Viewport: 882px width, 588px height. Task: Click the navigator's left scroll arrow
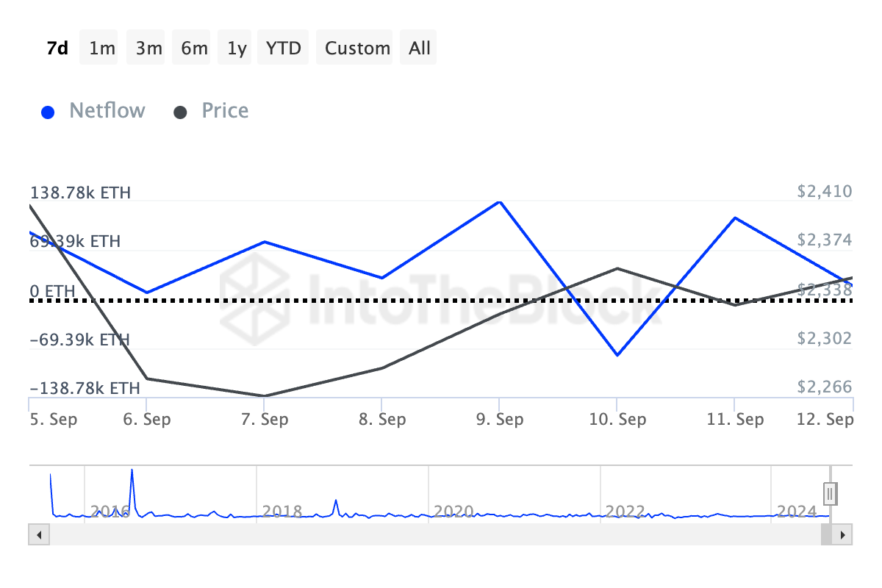pos(37,534)
